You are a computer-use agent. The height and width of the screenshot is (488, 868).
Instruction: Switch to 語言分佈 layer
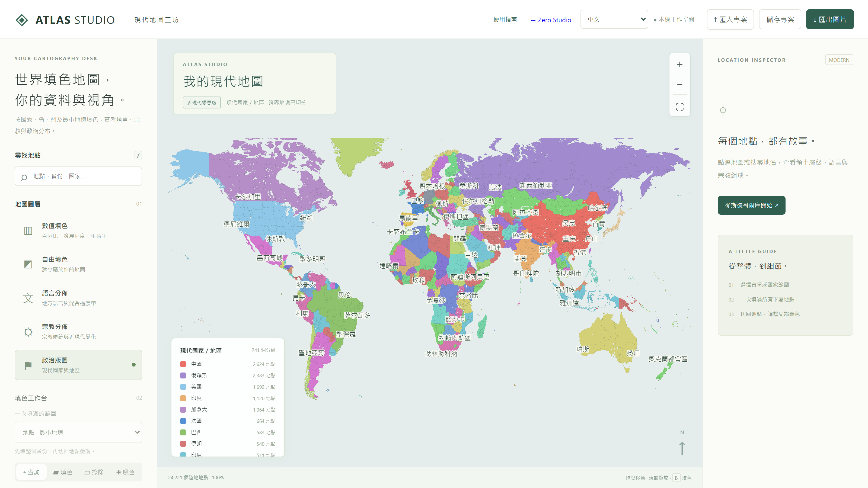(78, 298)
